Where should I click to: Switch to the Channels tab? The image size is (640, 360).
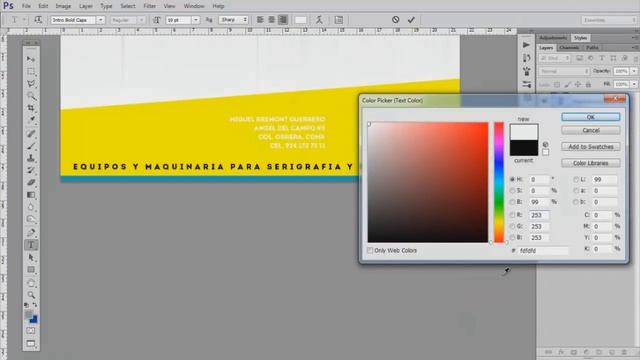pyautogui.click(x=569, y=48)
